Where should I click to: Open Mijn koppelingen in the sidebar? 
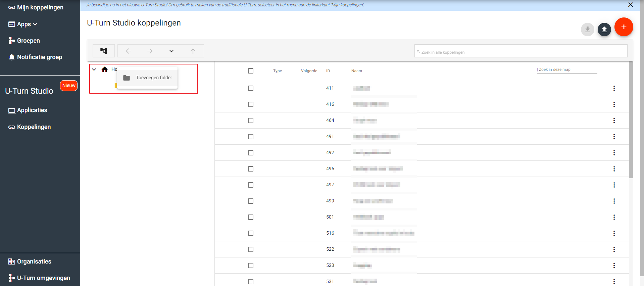point(40,7)
